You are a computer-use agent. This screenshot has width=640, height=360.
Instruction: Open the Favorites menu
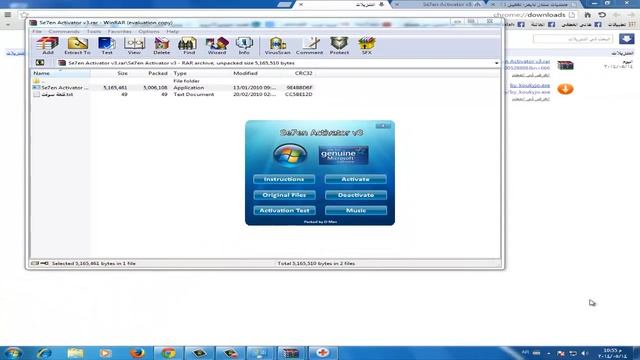click(x=120, y=31)
